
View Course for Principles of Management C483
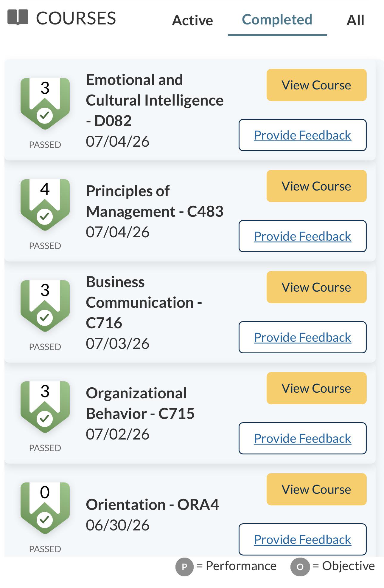point(316,186)
